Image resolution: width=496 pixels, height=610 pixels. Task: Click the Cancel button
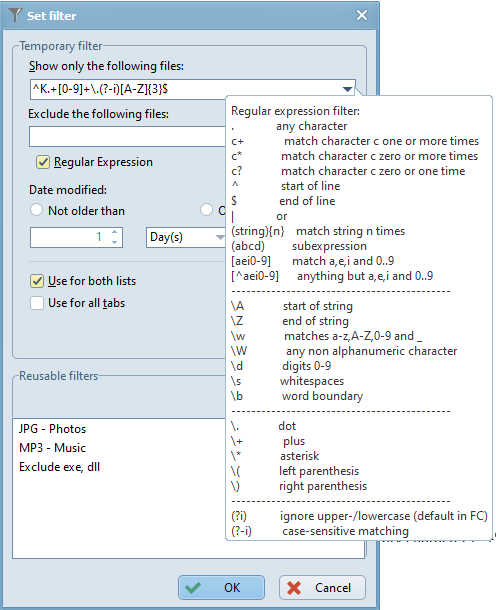point(322,587)
